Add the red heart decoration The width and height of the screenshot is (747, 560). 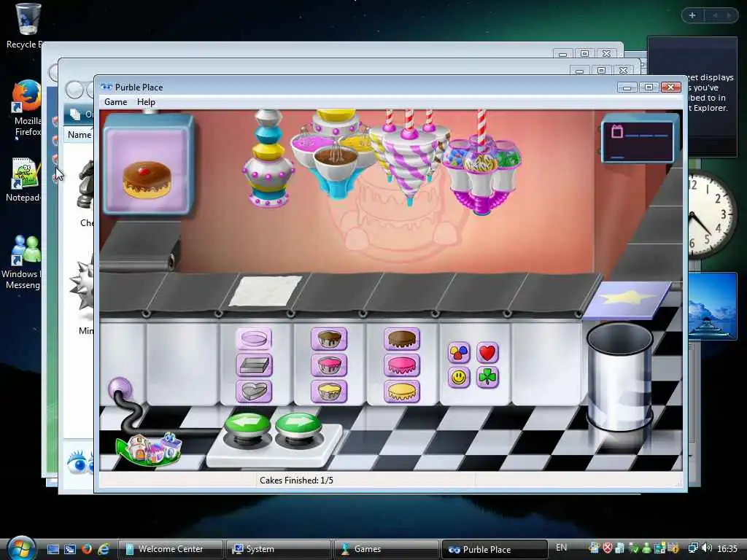point(487,353)
